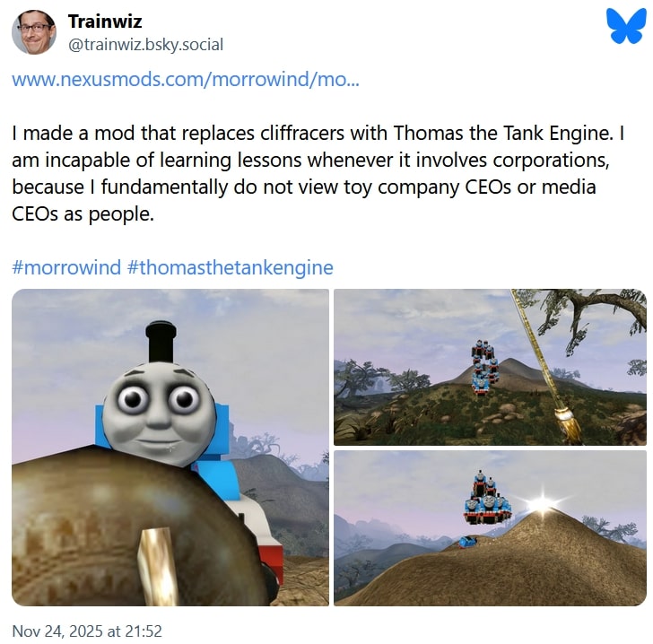653x644 pixels.
Task: Click the fallen blue Thomas on the hillside
Action: coord(468,542)
